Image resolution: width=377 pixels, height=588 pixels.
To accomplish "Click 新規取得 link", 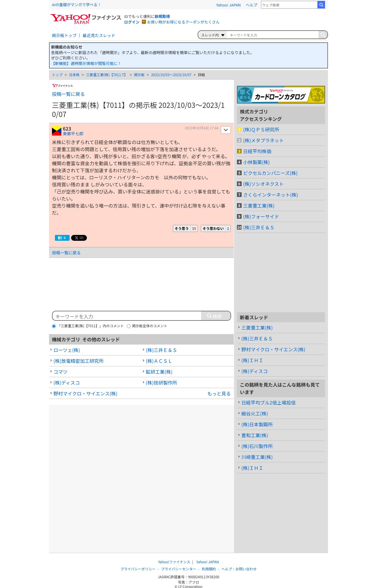I will [x=162, y=16].
